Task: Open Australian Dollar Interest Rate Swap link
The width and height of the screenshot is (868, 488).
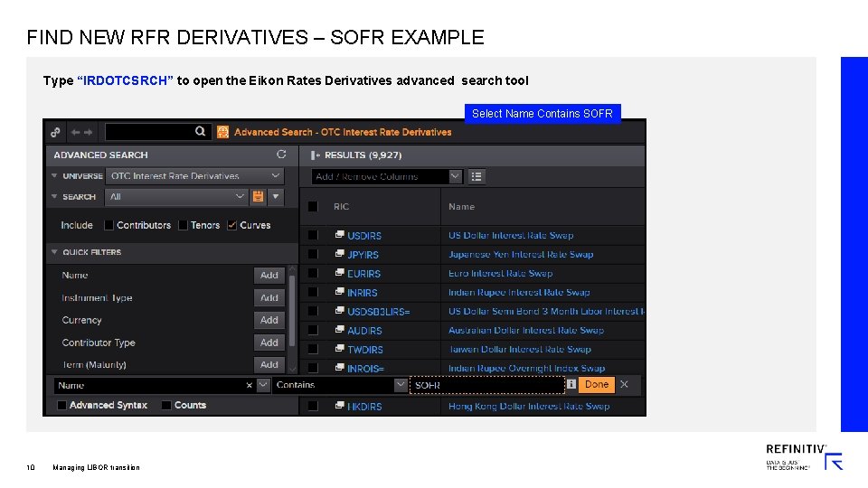Action: tap(526, 331)
